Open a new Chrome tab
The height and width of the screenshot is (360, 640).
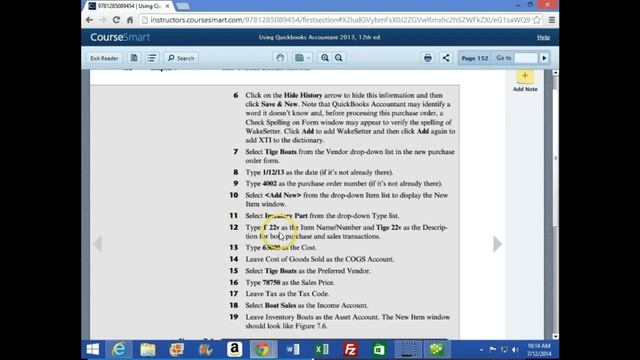(182, 6)
